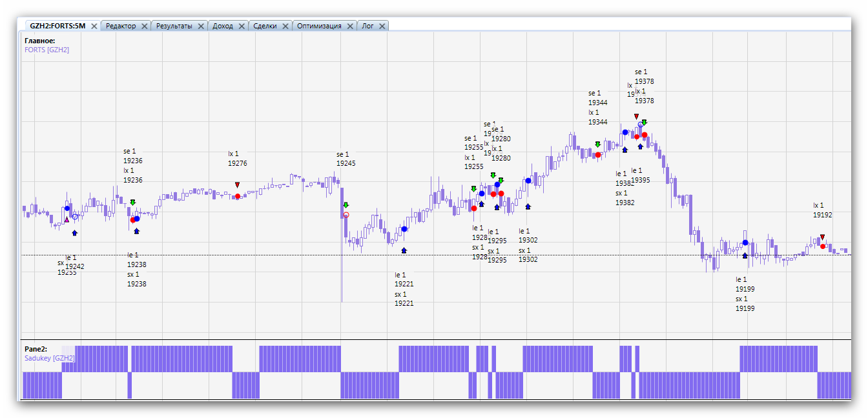The image size is (868, 418).
Task: Close the Оптимизация tab
Action: [350, 26]
